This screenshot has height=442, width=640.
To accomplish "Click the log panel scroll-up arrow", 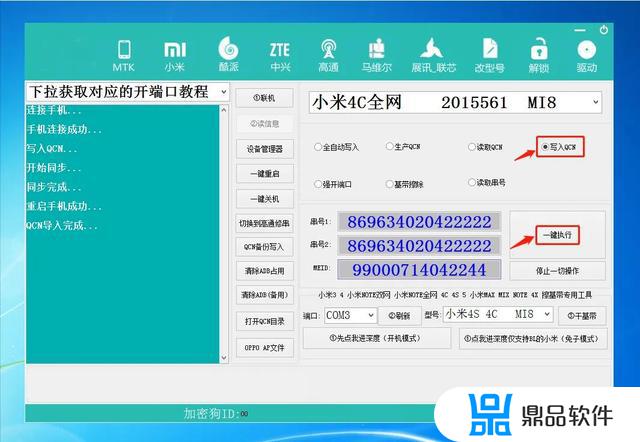I will tap(224, 110).
